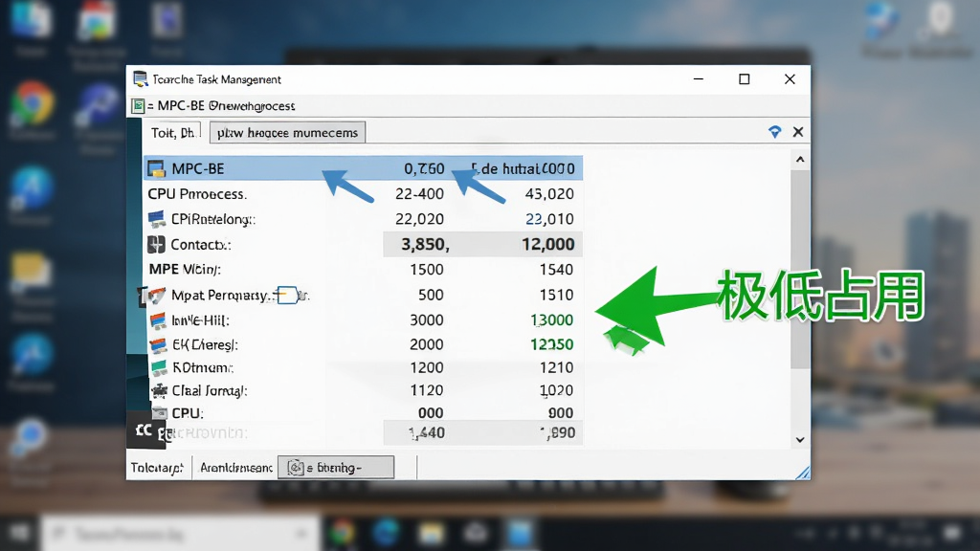Click the Task Management window title icon
This screenshot has height=551, width=980.
141,78
